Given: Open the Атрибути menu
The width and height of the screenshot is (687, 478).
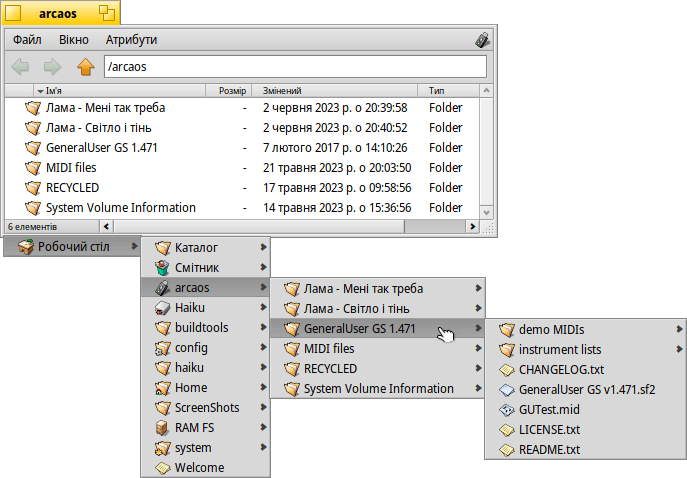Looking at the screenshot, I should pos(131,40).
